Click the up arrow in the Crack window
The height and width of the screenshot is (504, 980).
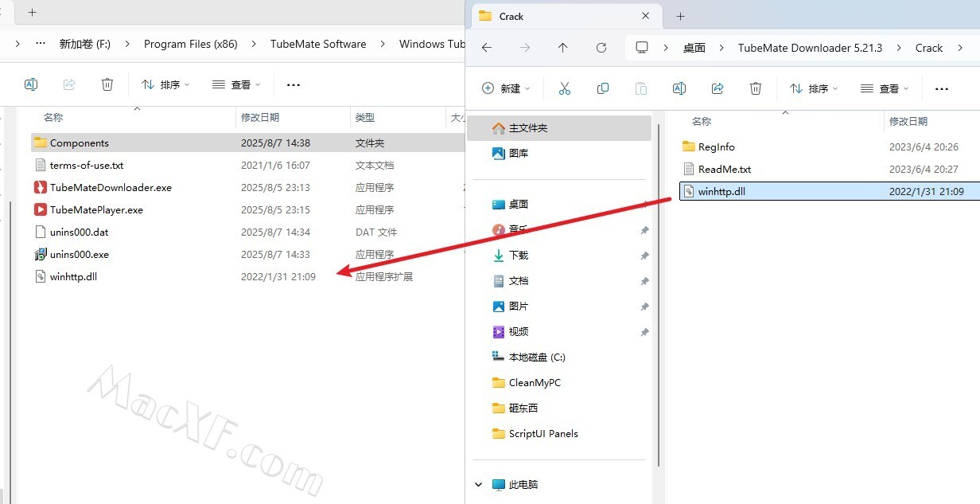pyautogui.click(x=563, y=48)
